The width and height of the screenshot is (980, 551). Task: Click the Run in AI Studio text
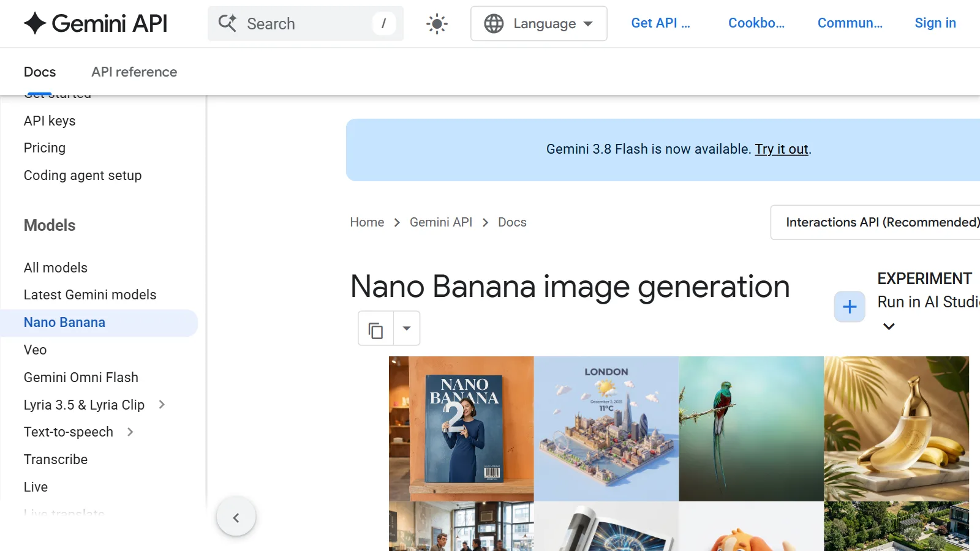929,302
